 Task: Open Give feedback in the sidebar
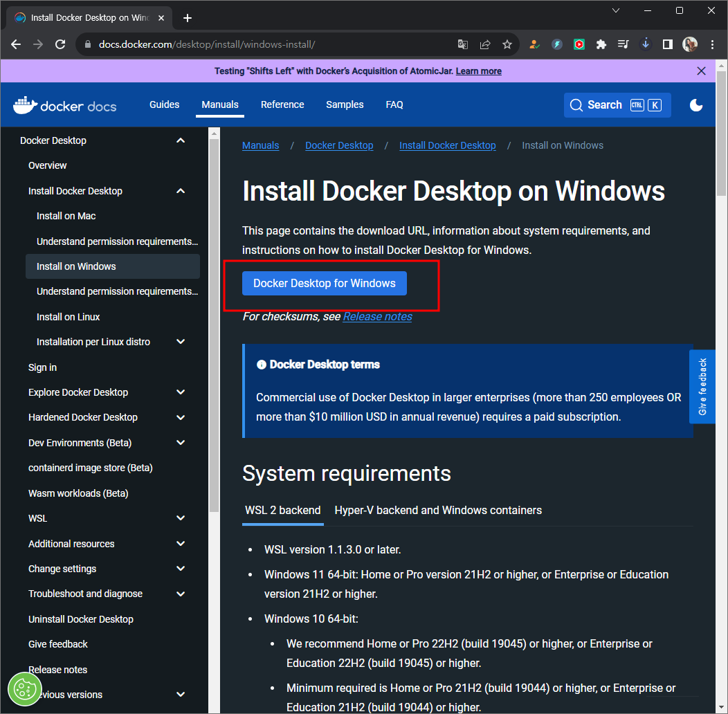pos(58,644)
